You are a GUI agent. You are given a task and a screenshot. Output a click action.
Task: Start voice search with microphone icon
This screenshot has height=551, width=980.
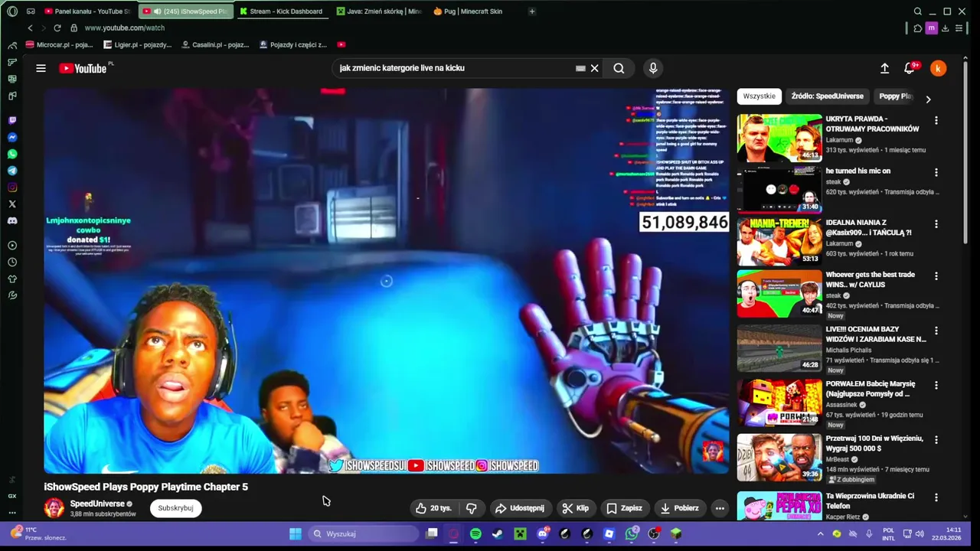pos(653,68)
